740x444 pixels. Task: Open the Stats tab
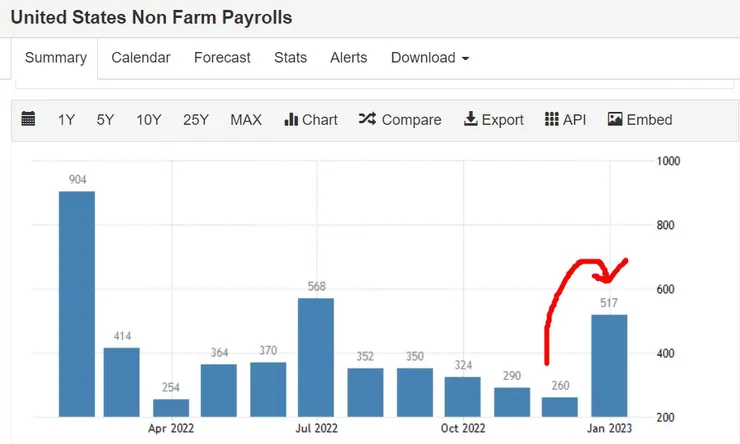(290, 58)
